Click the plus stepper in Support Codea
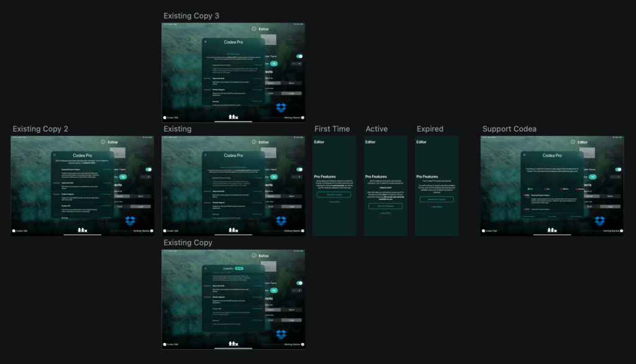636x364 pixels. (x=618, y=177)
